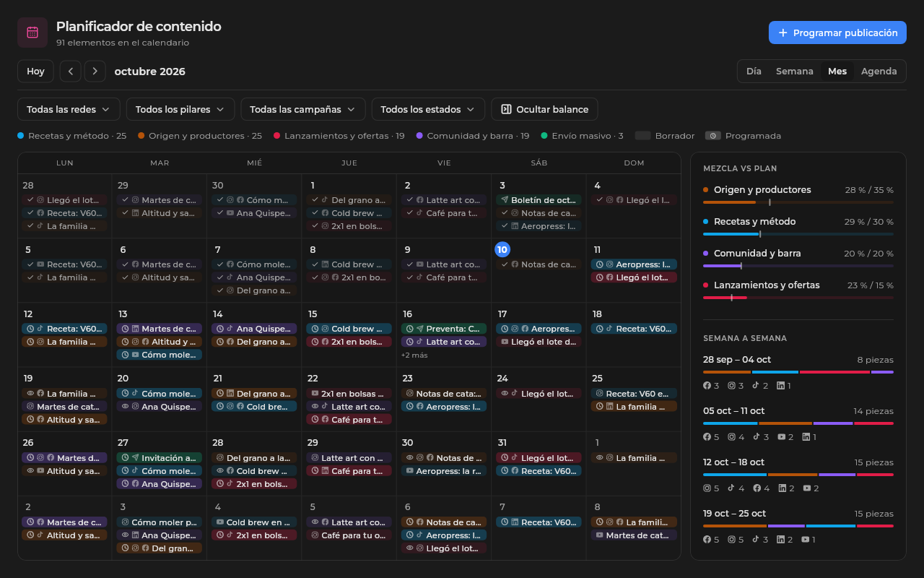Image resolution: width=924 pixels, height=578 pixels.
Task: Switch to Agenda view
Action: [879, 72]
